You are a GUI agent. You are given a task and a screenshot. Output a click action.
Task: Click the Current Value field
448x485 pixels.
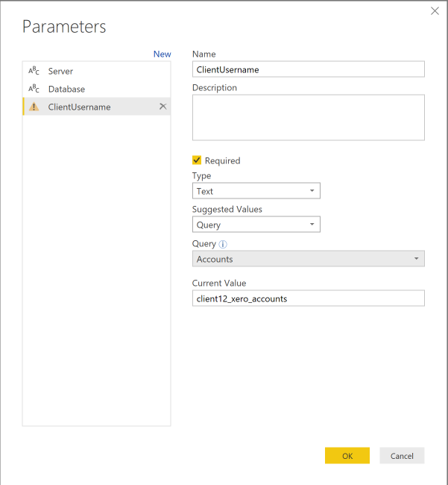pyautogui.click(x=309, y=298)
